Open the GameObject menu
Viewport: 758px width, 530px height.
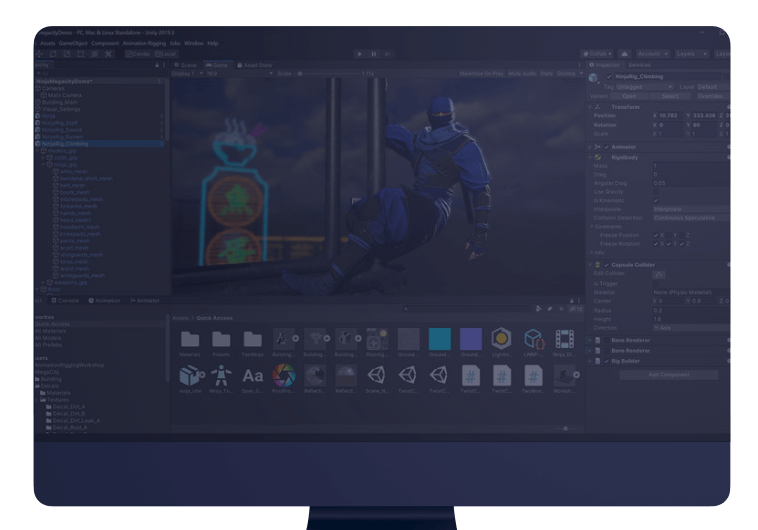point(73,43)
